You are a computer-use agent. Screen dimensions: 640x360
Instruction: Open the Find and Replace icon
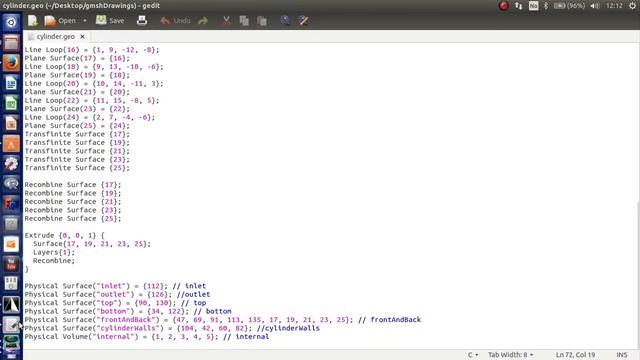(x=303, y=20)
